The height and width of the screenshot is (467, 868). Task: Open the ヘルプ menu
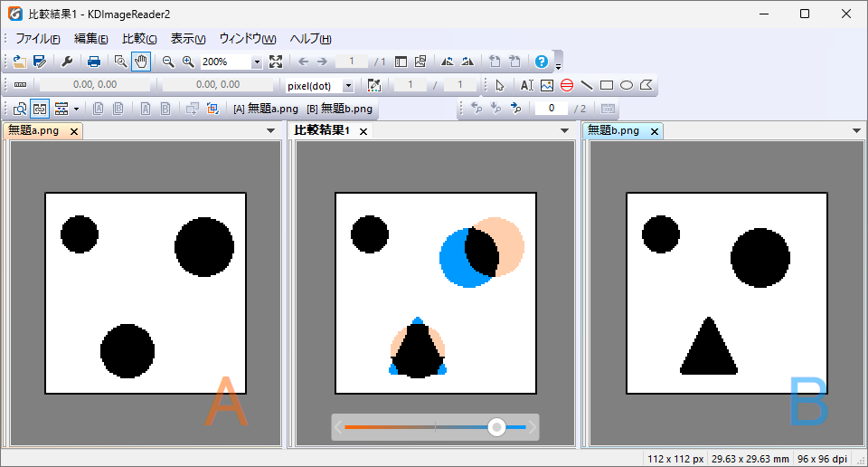(x=310, y=39)
